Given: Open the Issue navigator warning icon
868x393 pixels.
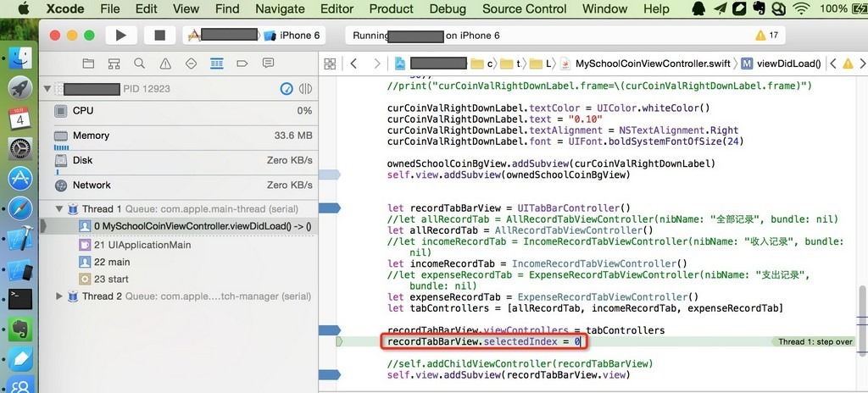Looking at the screenshot, I should [165, 64].
